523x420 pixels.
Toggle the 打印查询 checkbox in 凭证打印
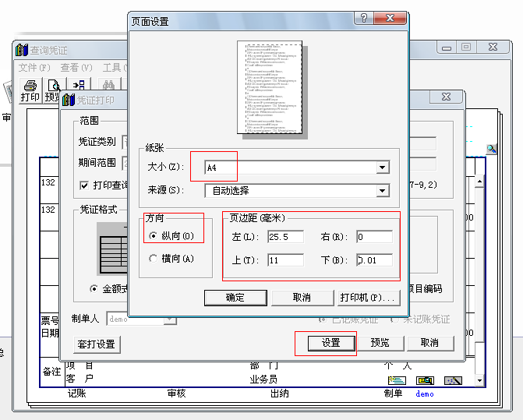point(85,185)
